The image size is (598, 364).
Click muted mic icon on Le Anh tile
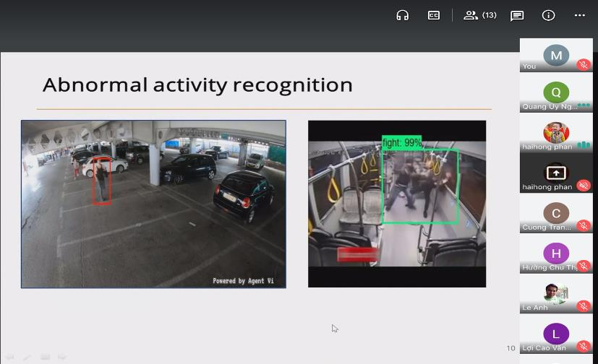point(584,307)
